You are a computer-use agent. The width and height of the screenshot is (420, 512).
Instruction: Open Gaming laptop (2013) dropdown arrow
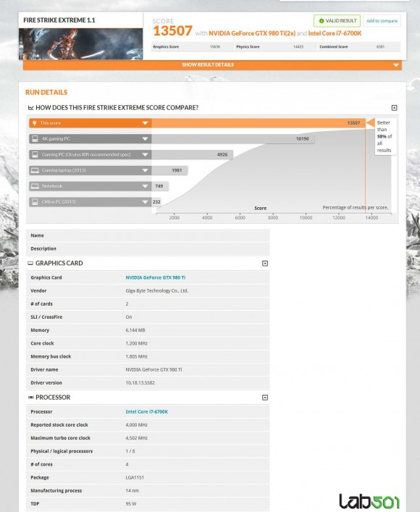click(x=145, y=170)
